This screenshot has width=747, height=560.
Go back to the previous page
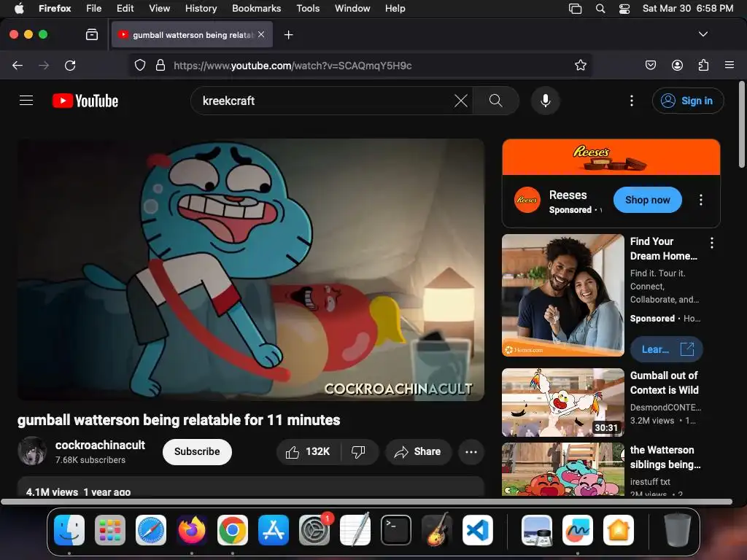coord(18,65)
